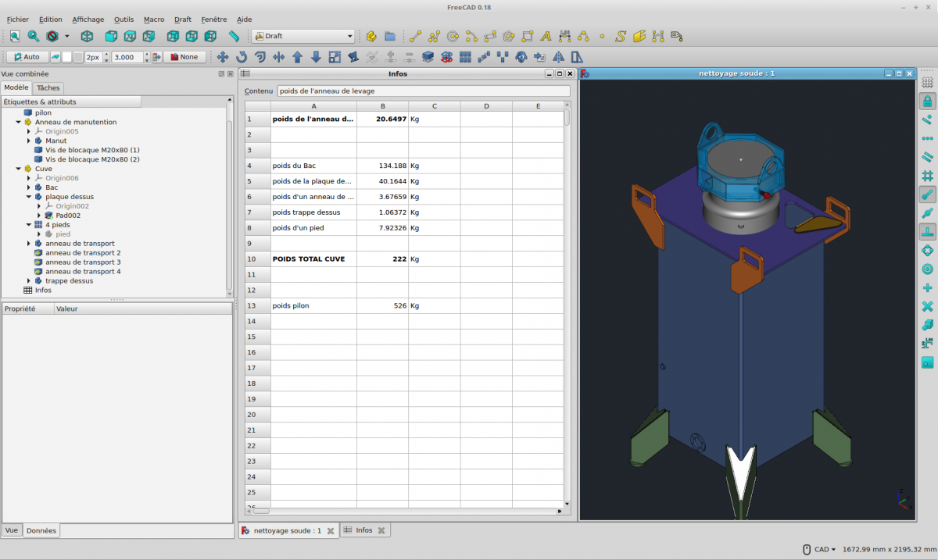Click the Draft Offset tool
The image size is (938, 560).
(260, 57)
